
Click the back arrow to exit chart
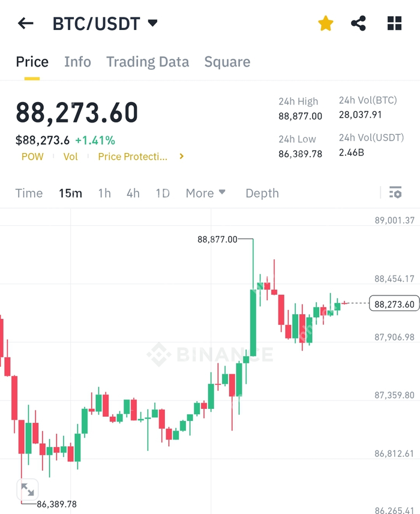24,23
